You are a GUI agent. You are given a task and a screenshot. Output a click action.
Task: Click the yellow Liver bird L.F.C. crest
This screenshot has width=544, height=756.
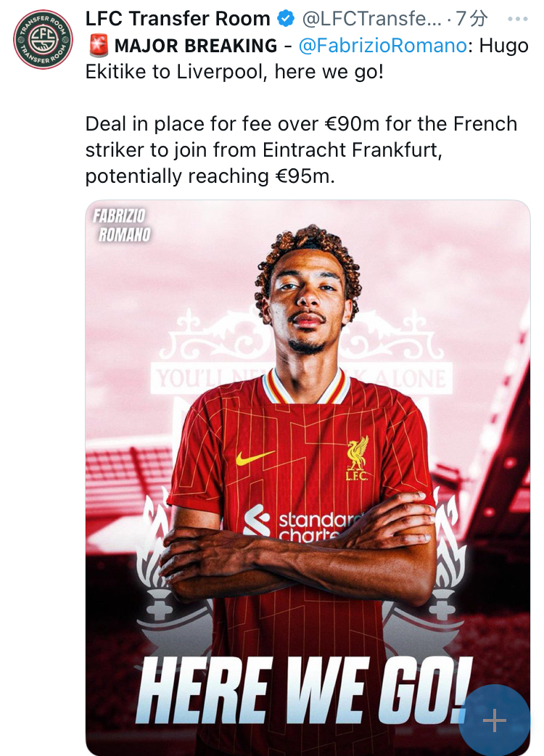357,459
